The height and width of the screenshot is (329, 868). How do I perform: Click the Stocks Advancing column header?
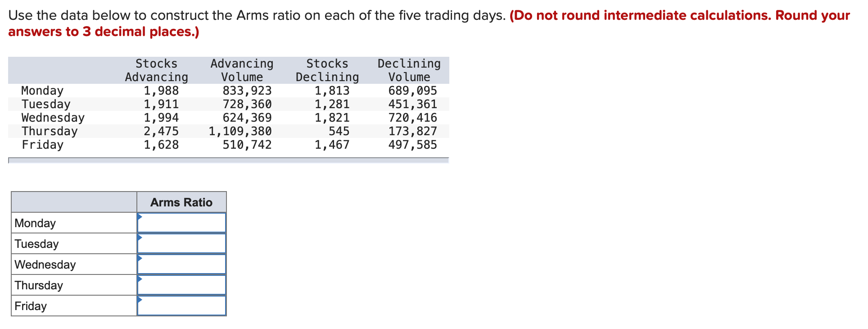point(156,70)
